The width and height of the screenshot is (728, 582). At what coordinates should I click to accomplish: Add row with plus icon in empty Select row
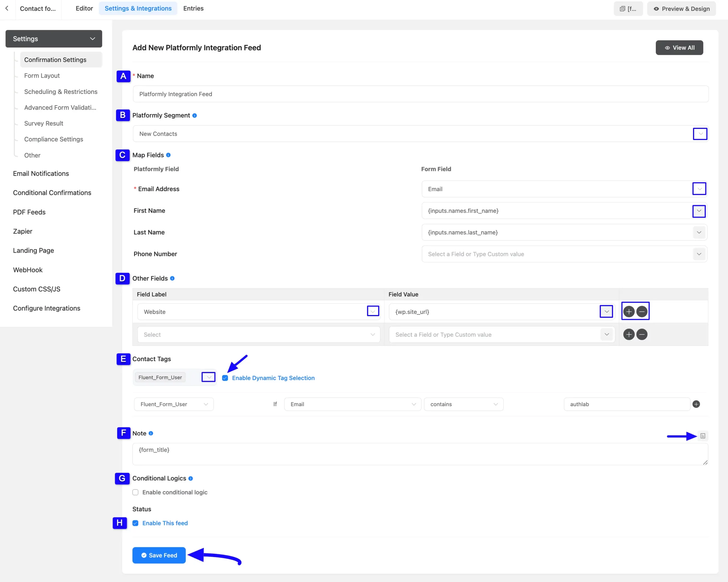pyautogui.click(x=629, y=335)
